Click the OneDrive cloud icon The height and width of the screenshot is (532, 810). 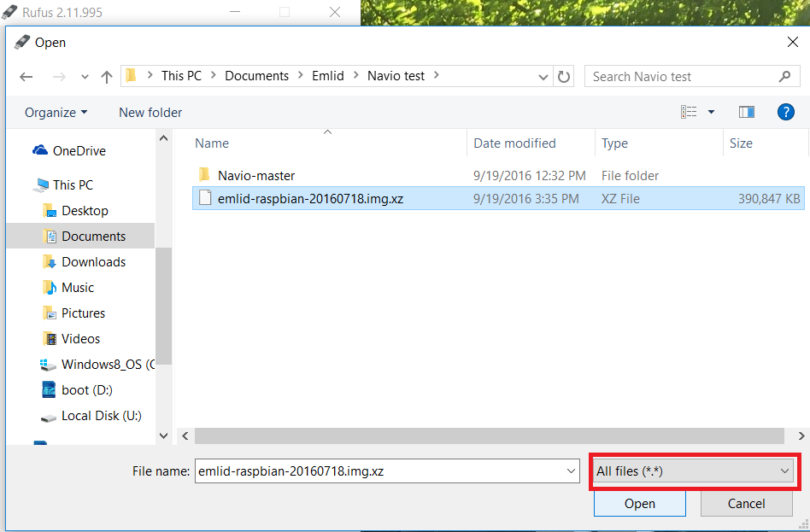coord(40,150)
